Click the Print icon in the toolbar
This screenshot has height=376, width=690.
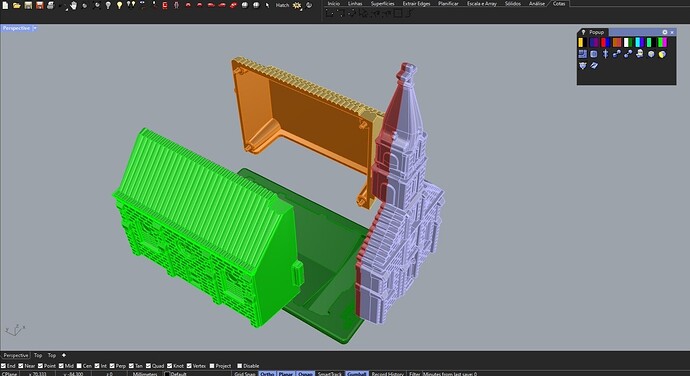tap(50, 5)
